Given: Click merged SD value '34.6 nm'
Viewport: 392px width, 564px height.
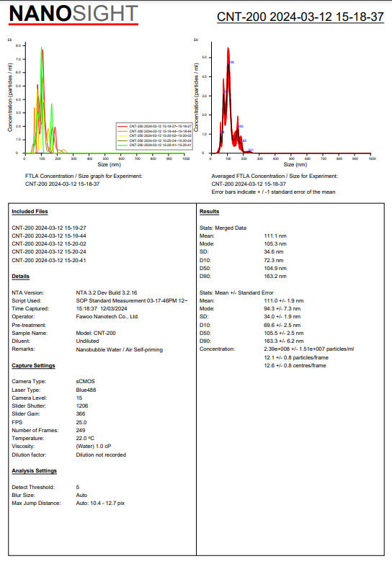Looking at the screenshot, I should click(x=274, y=251).
